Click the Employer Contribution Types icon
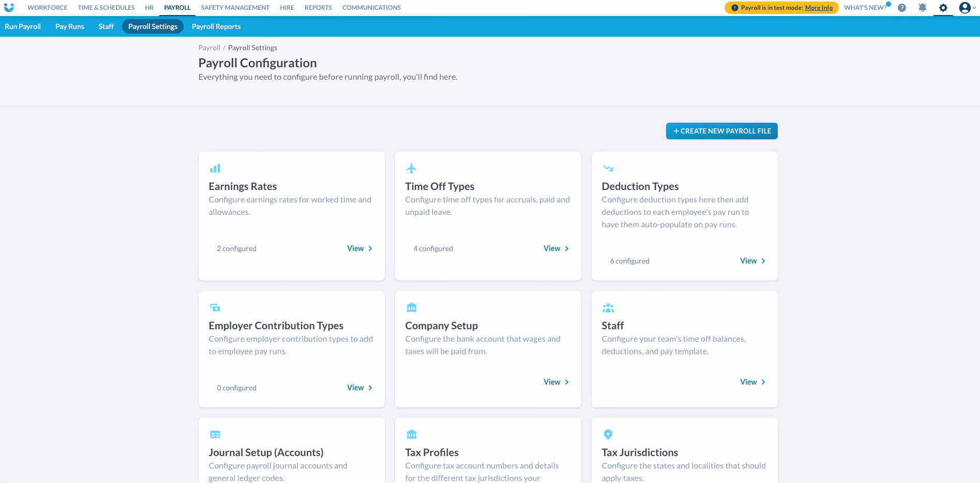 tap(215, 308)
